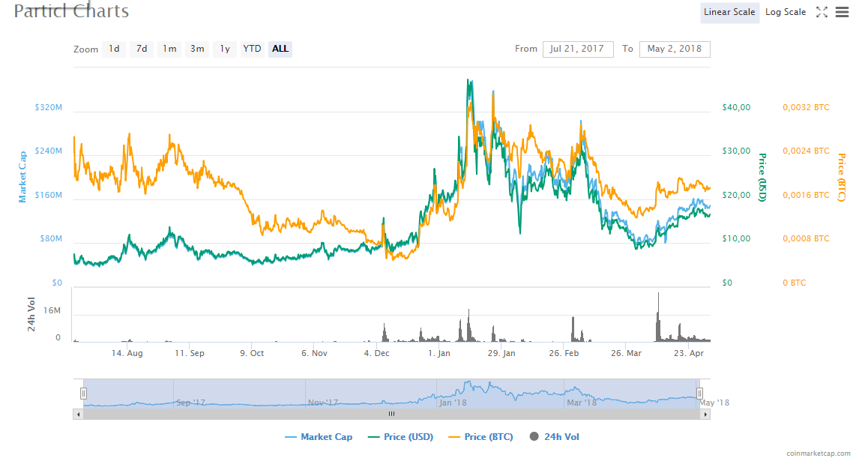Click the 0,0024 BTC axis label
Screen dimensions: 868x458
pos(806,151)
